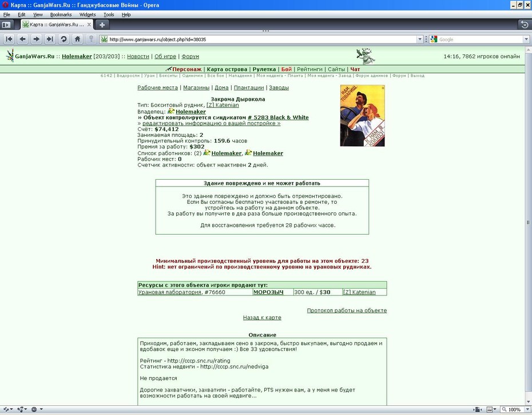Open Рабочие места link
Viewport: 532px width, 415px height.
click(x=157, y=88)
